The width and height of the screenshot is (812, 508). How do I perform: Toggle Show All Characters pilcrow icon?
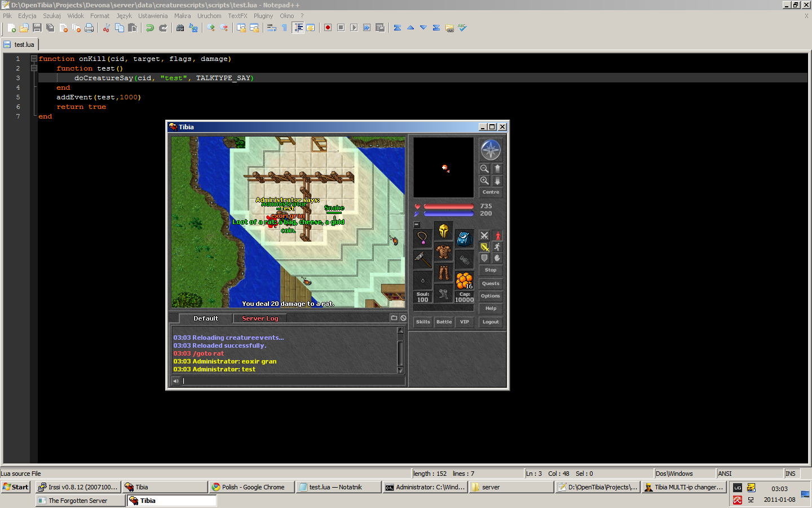(284, 28)
